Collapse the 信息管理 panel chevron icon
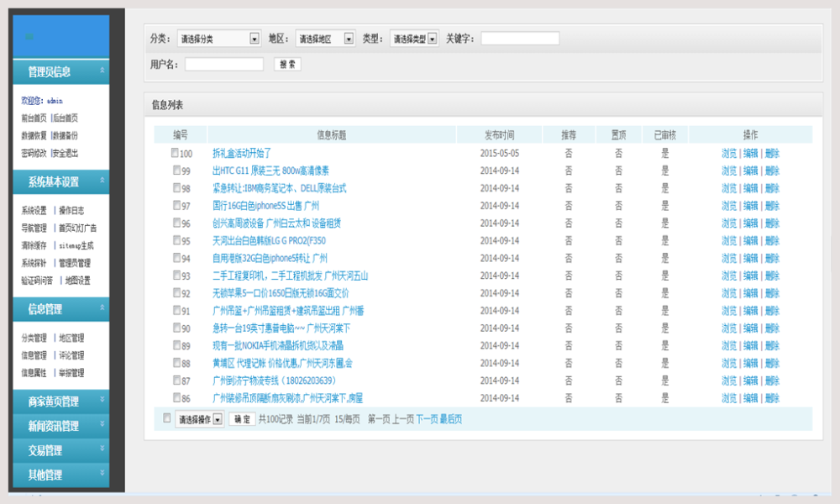 (x=102, y=309)
